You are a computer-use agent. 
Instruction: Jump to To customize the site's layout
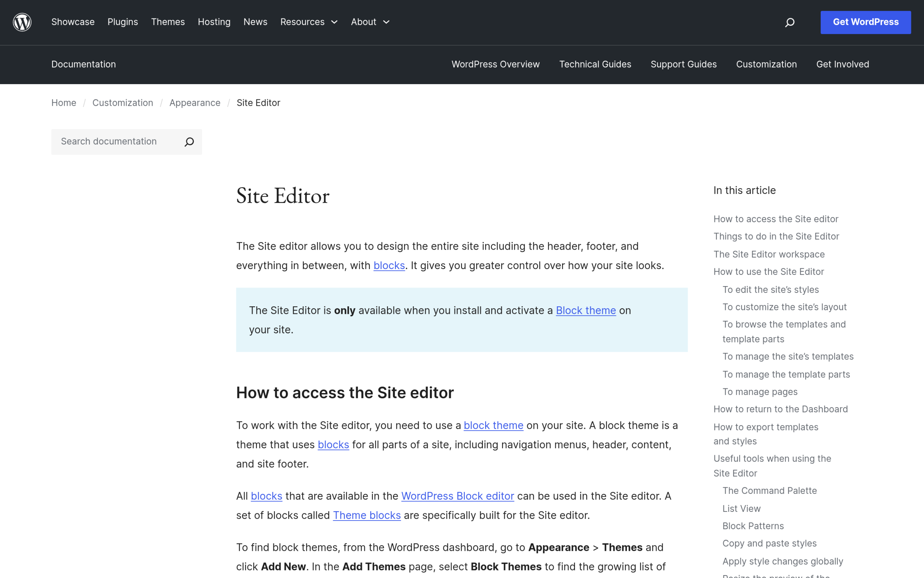(784, 307)
